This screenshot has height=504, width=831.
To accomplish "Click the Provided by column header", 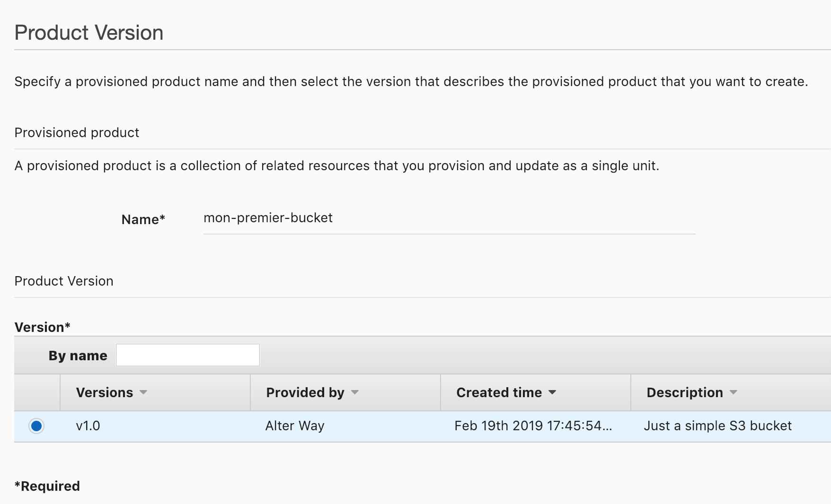I will tap(305, 392).
